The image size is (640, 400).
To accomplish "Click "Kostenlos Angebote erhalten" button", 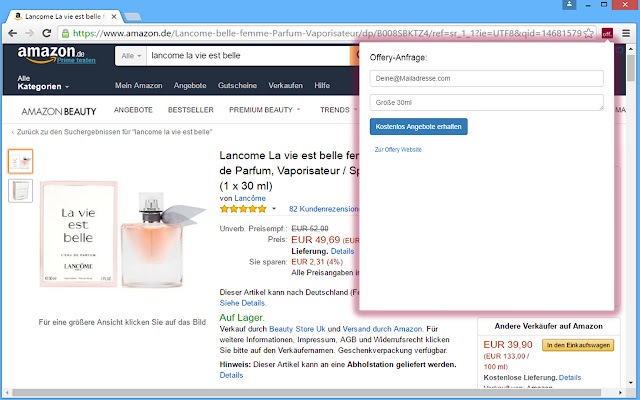I will [418, 126].
